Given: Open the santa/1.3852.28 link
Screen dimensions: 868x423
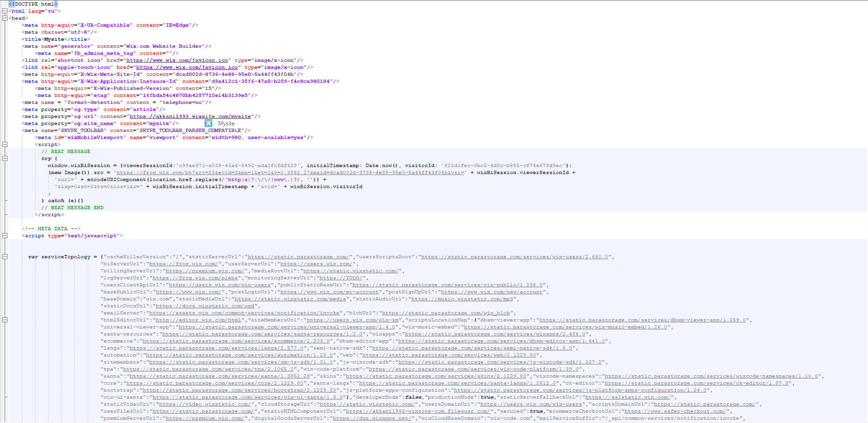Looking at the screenshot, I should coord(220,376).
